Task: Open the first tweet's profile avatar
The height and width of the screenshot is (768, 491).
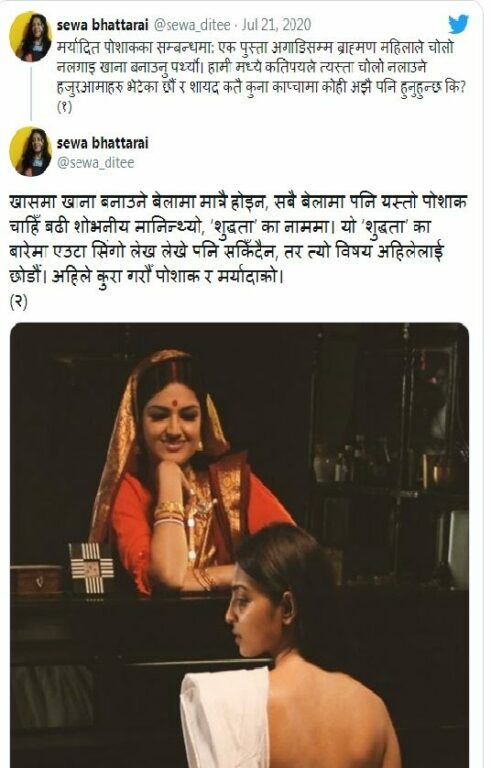Action: pos(30,36)
